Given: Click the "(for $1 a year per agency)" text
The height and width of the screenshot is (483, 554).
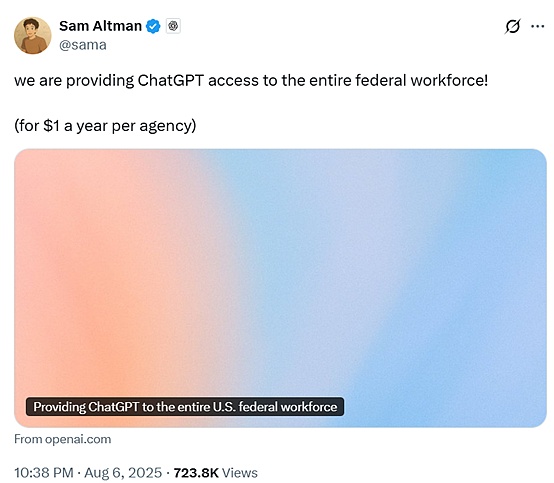Looking at the screenshot, I should click(x=105, y=125).
